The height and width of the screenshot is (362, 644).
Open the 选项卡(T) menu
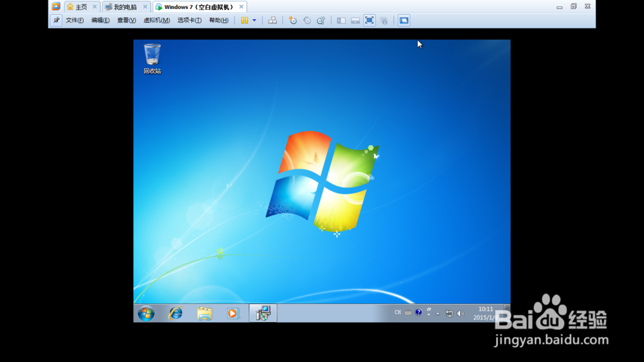(189, 20)
